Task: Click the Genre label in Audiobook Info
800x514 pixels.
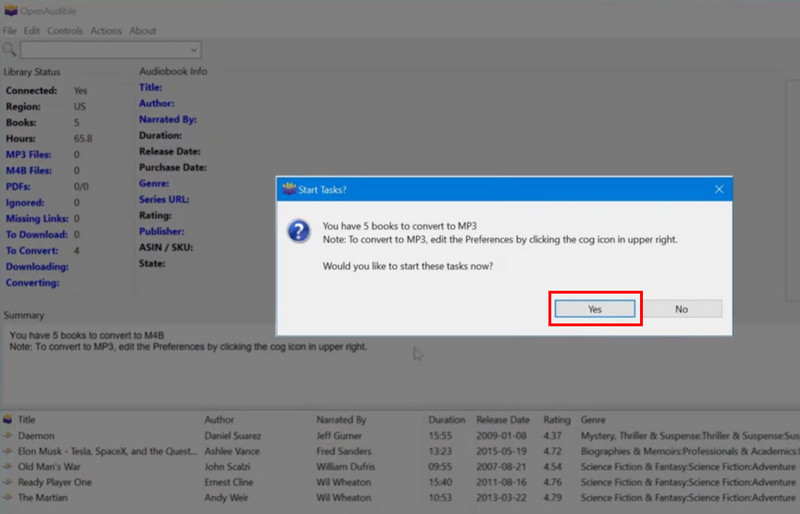Action: [x=154, y=183]
